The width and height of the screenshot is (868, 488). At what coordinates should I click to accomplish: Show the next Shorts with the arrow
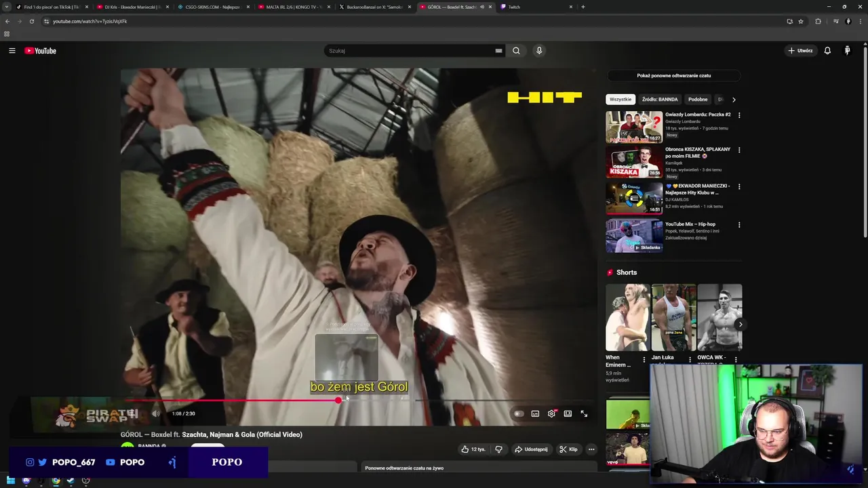(740, 325)
